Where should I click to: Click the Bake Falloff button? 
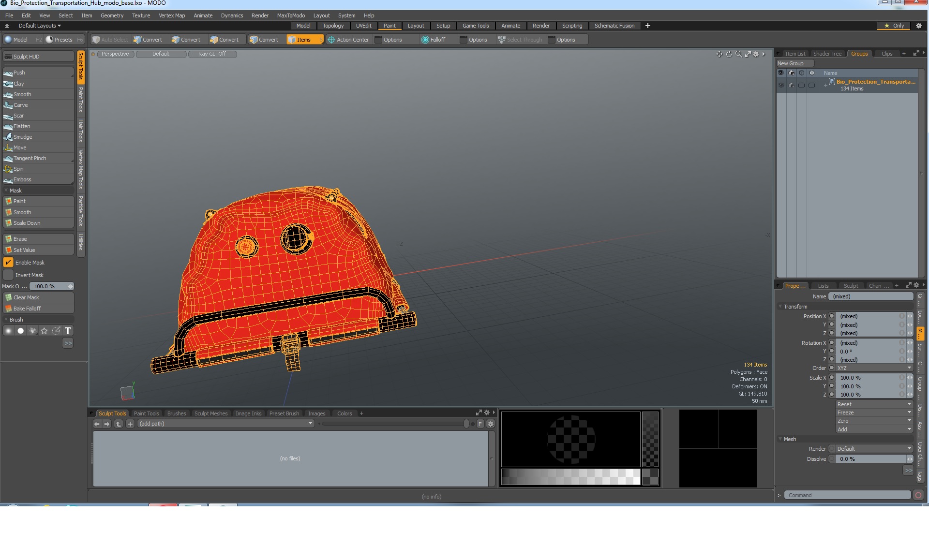click(38, 309)
